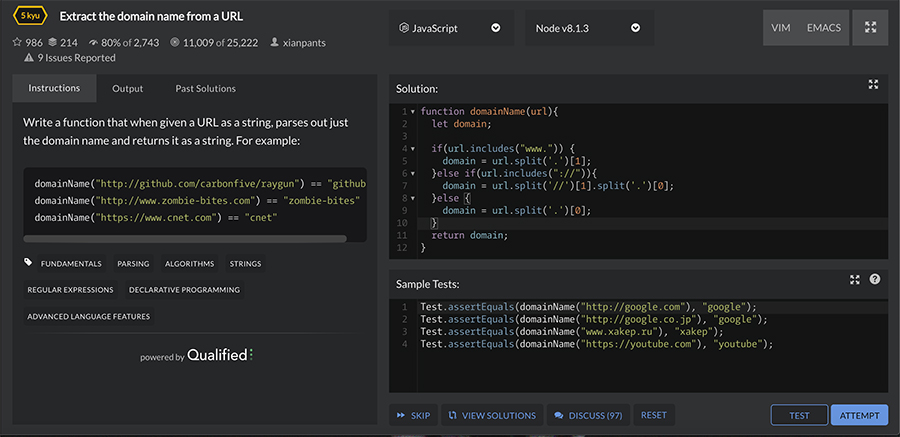
Task: Select the FUNDAMENTALS tag
Action: (71, 264)
